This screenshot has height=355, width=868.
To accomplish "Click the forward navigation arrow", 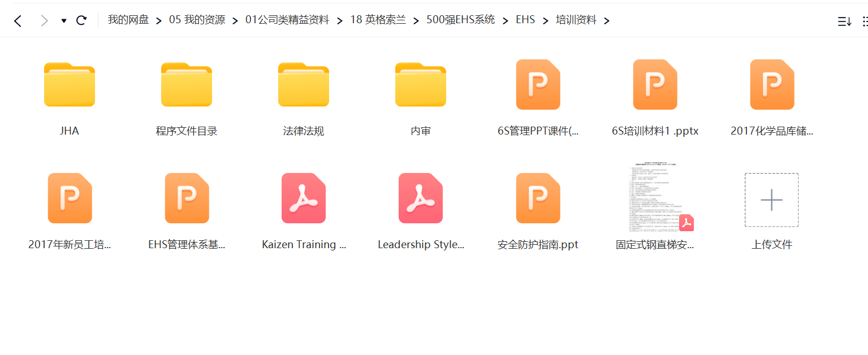I will click(44, 21).
